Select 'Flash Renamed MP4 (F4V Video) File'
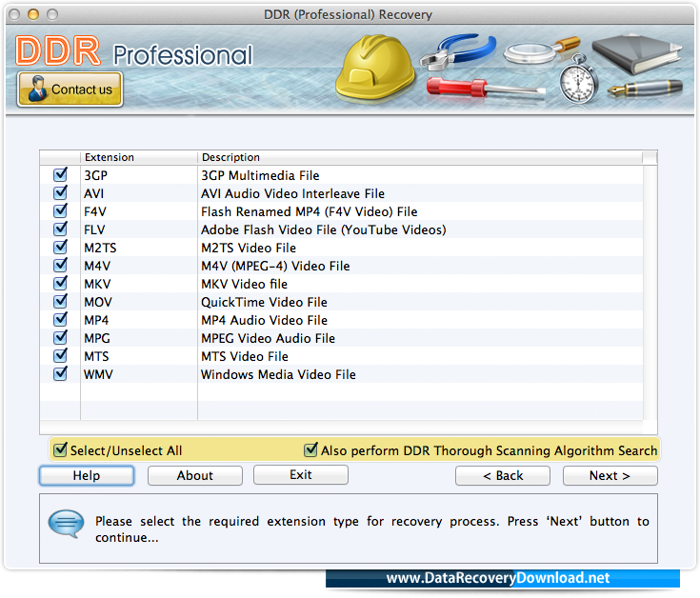700x598 pixels. [x=309, y=211]
